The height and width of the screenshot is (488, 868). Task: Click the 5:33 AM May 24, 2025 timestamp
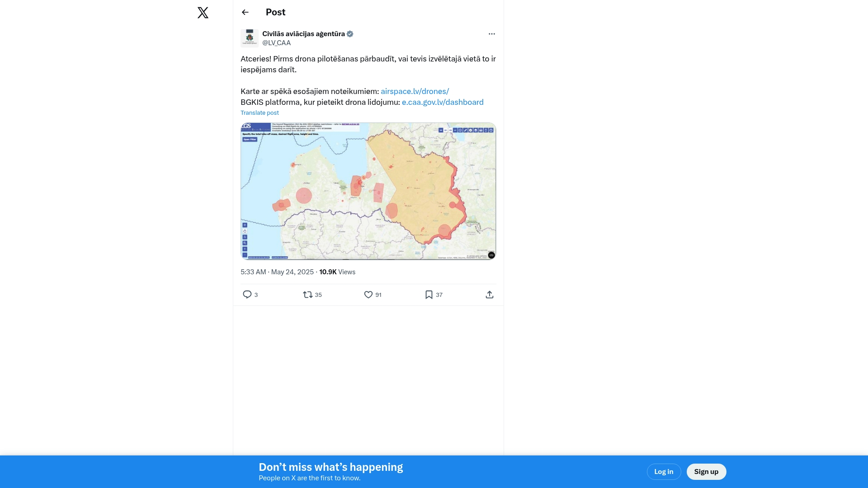tap(277, 272)
